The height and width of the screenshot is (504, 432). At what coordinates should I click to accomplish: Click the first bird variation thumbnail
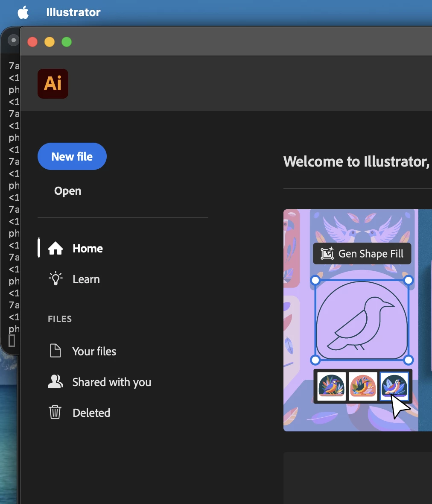click(331, 387)
